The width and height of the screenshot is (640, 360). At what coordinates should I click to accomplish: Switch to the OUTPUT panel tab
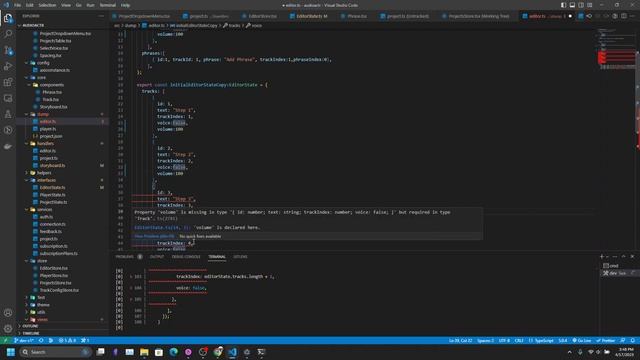pos(157,257)
